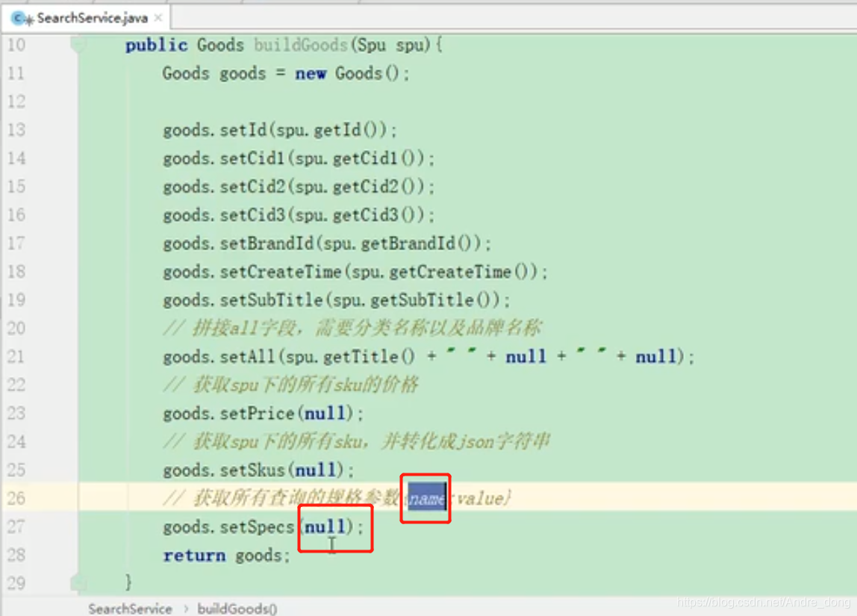Select buildGoods() in the breadcrumb bar
Image resolution: width=857 pixels, height=616 pixels.
[237, 609]
